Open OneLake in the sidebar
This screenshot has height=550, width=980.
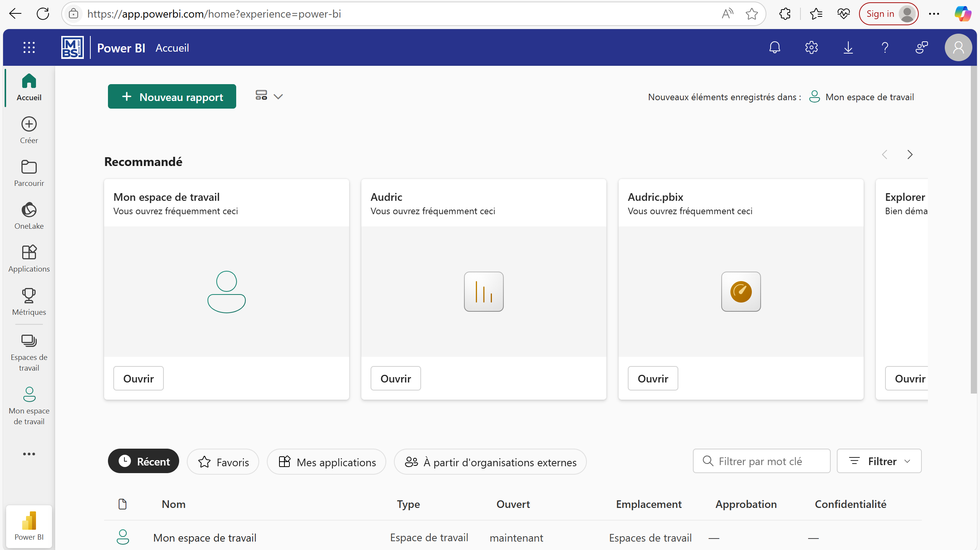click(29, 216)
